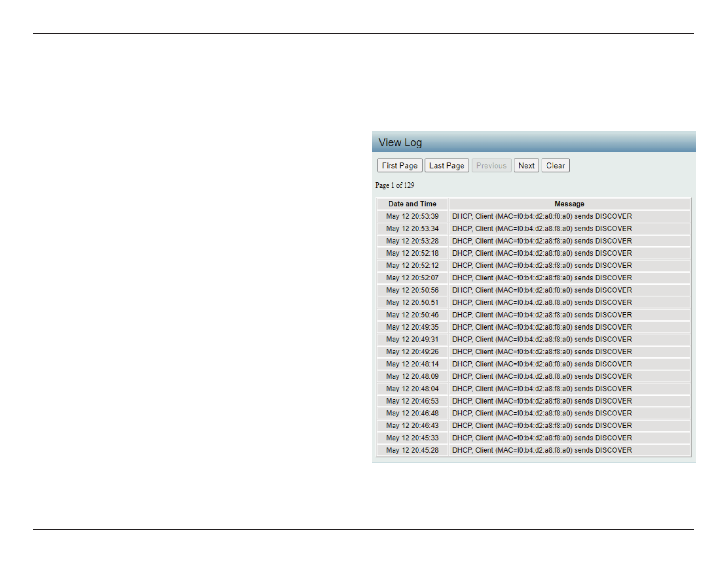This screenshot has height=563, width=728.
Task: Select timestamp 'May 12 20:45:33'
Action: 412,438
